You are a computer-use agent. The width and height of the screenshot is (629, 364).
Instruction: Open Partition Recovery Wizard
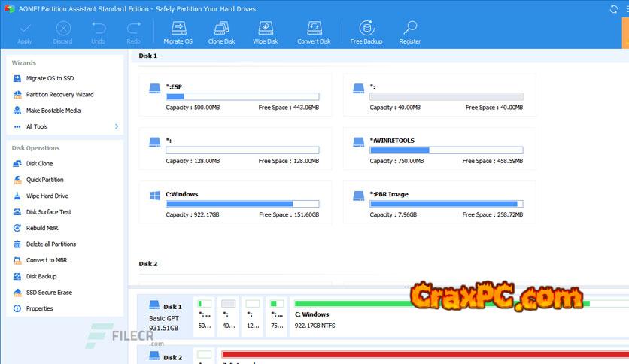[59, 95]
